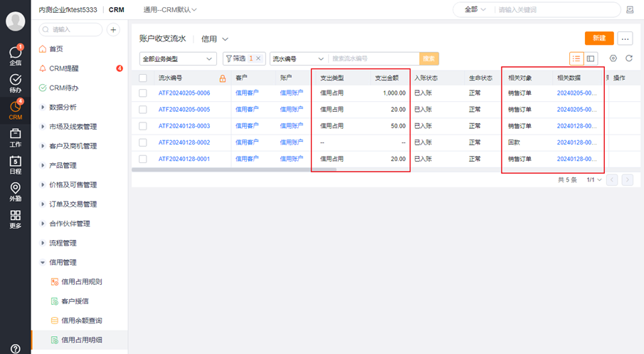Open the more options ellipsis button
Viewport: 644px width, 354px height.
pyautogui.click(x=625, y=38)
